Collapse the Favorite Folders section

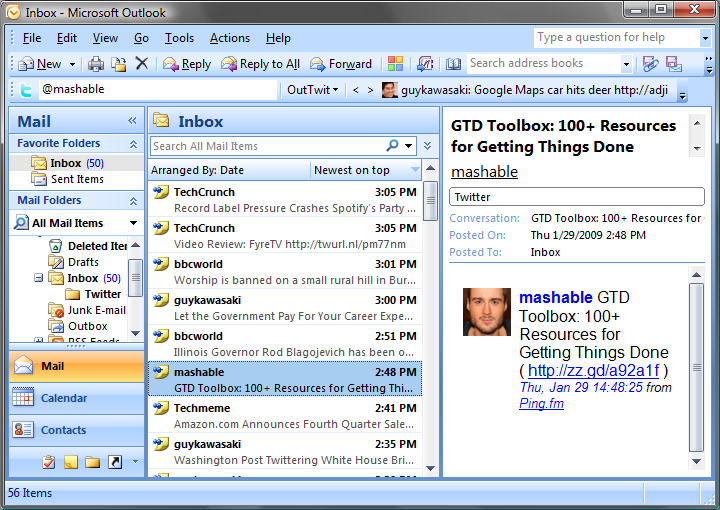(x=133, y=144)
